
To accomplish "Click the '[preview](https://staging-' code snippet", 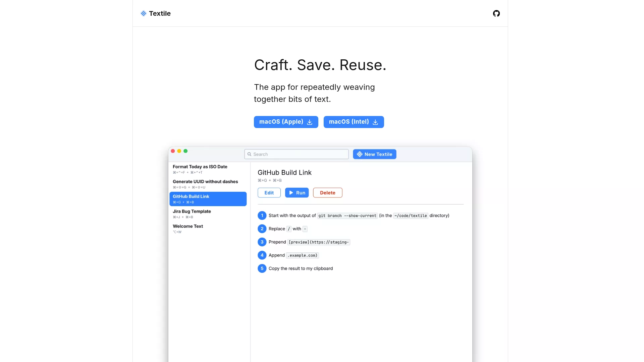I will [x=319, y=242].
